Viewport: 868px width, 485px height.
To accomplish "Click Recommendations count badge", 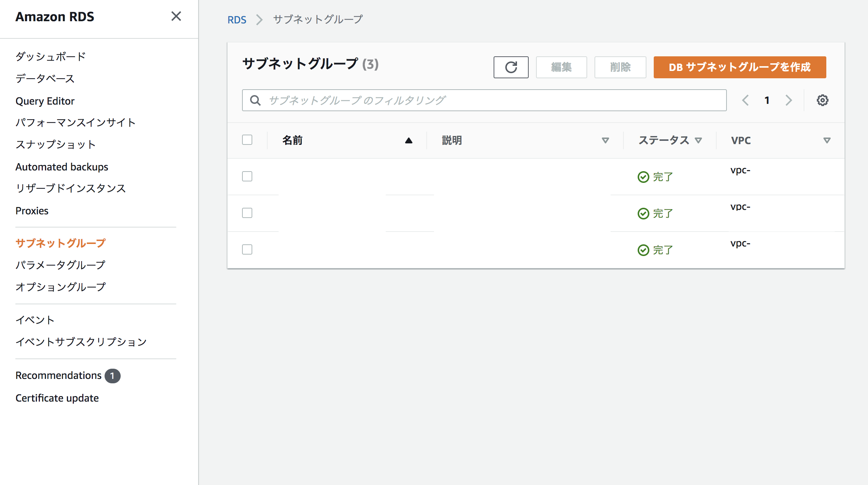I will (112, 376).
